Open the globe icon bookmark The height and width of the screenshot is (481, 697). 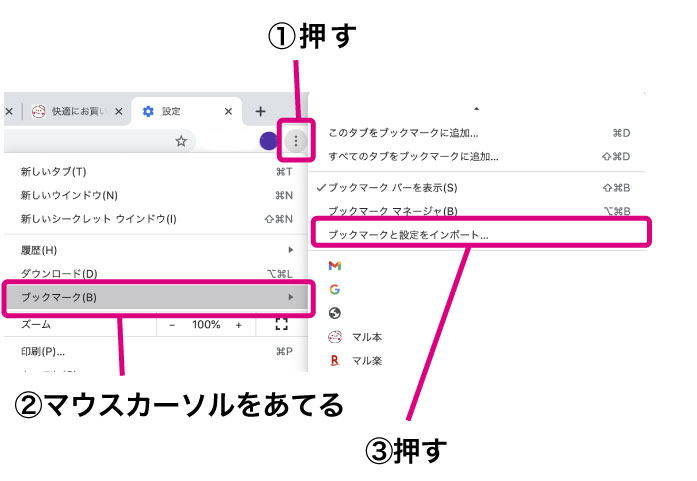pos(335,313)
